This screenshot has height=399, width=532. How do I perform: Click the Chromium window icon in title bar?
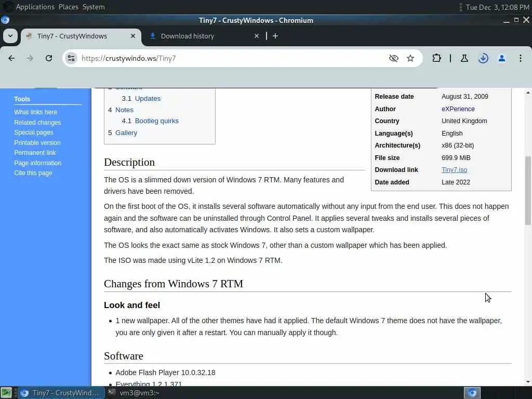point(5,20)
